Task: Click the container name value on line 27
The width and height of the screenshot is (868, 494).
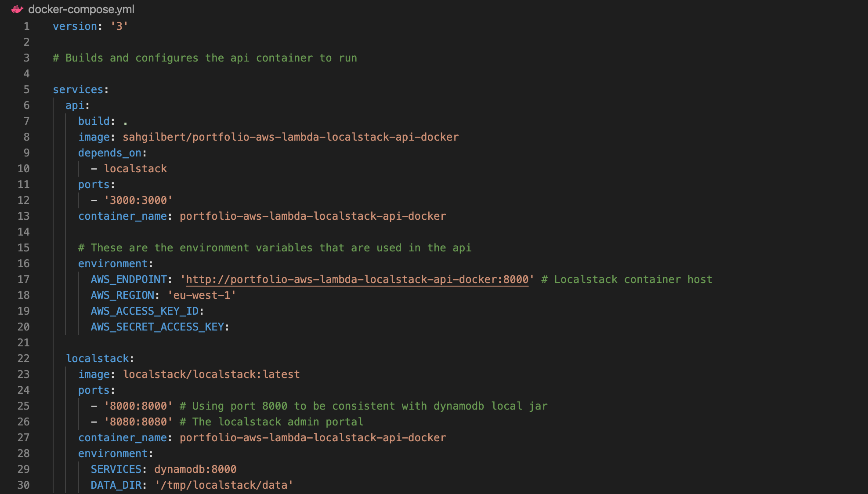Action: tap(313, 438)
